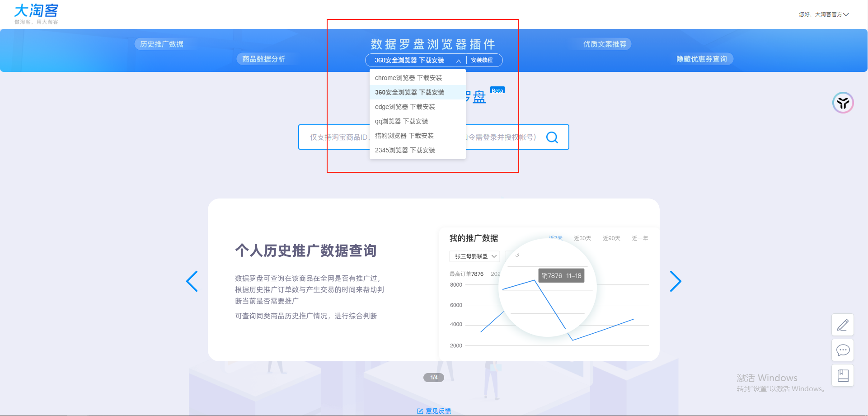Screen dimensions: 868x416
Task: Click the 意见反馈 feedback link
Action: click(434, 411)
